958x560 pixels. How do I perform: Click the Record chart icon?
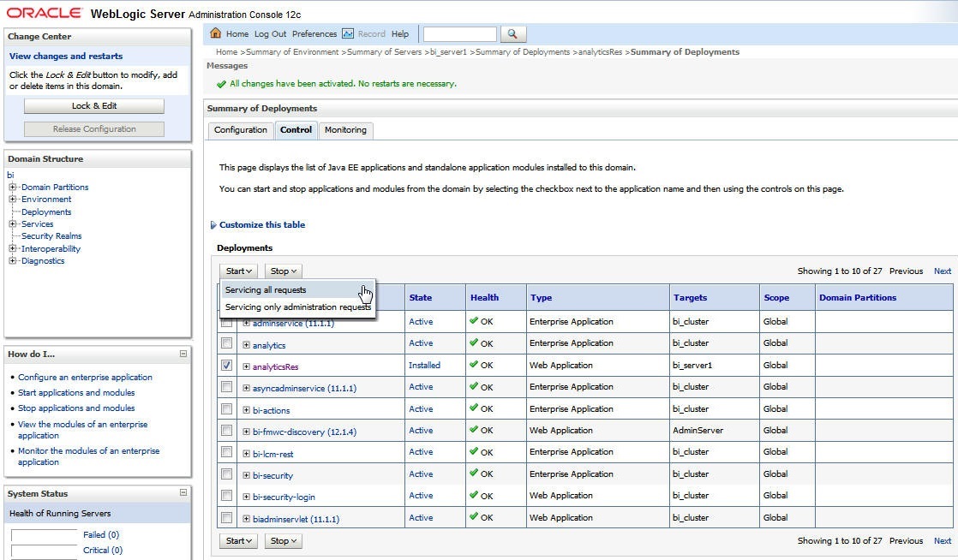coord(348,33)
